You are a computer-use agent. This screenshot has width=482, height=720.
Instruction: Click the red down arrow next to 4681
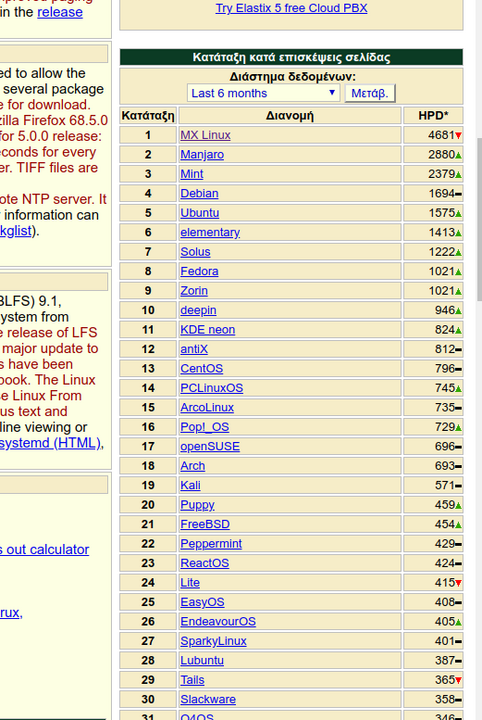[x=458, y=135]
